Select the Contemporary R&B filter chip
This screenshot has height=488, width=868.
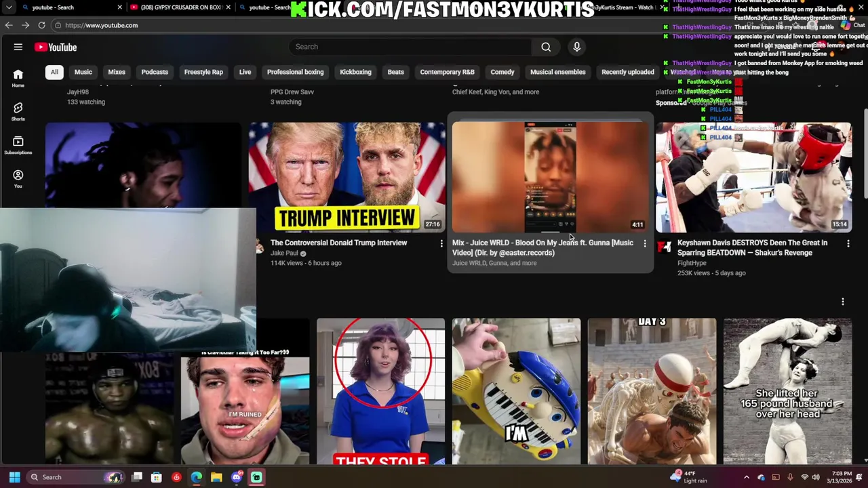point(447,72)
